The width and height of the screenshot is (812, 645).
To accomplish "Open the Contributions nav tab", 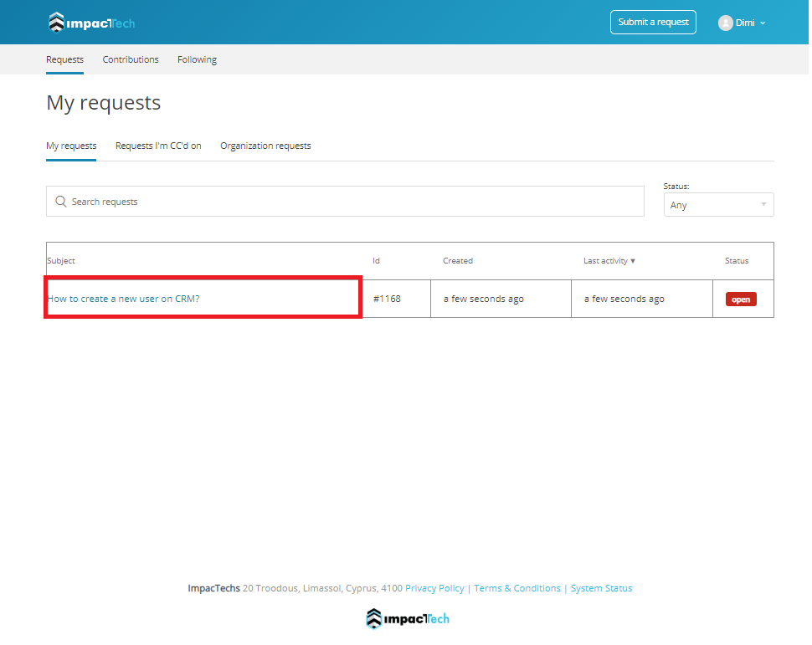I will coord(131,59).
